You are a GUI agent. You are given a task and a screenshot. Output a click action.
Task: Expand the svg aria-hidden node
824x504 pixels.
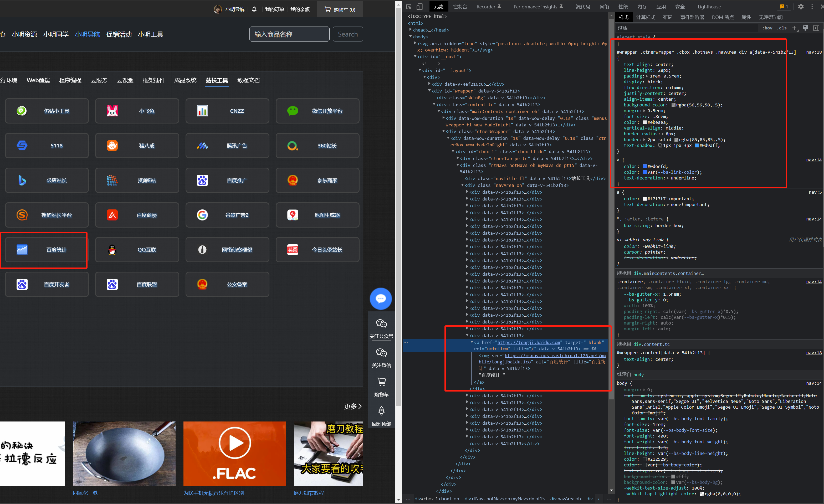[x=415, y=43]
